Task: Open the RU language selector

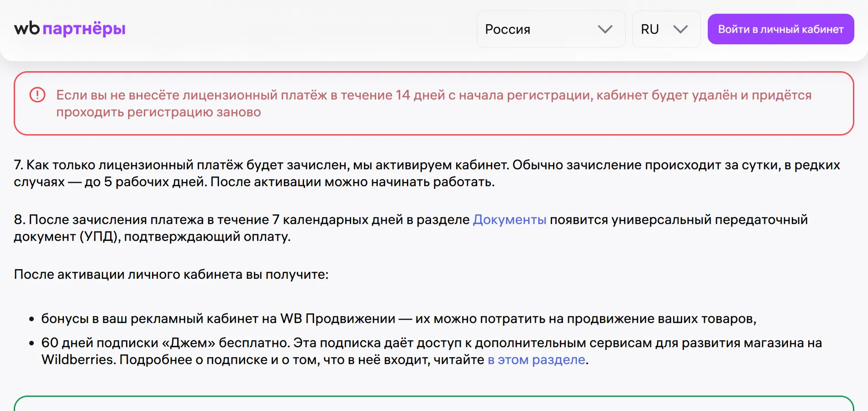Action: point(666,29)
